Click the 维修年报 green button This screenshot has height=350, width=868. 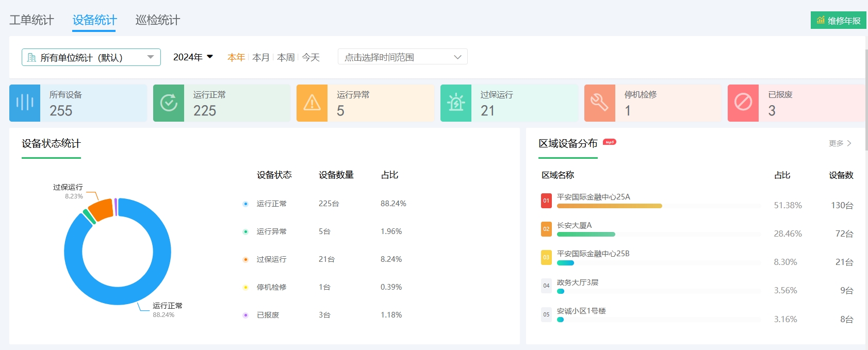tap(838, 21)
